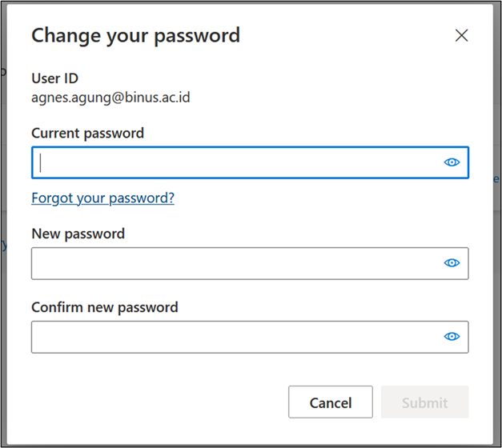Open the Forgot your password? link
Image resolution: width=502 pixels, height=448 pixels.
[102, 198]
